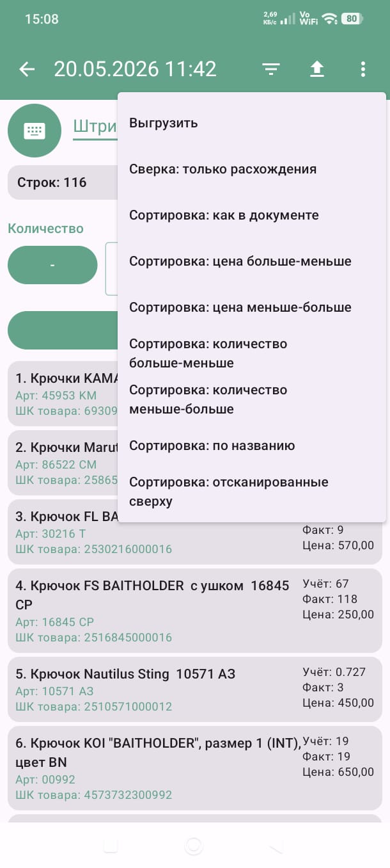This screenshot has height=868, width=390.
Task: Tap the Wi-Fi status icon
Action: pyautogui.click(x=329, y=19)
